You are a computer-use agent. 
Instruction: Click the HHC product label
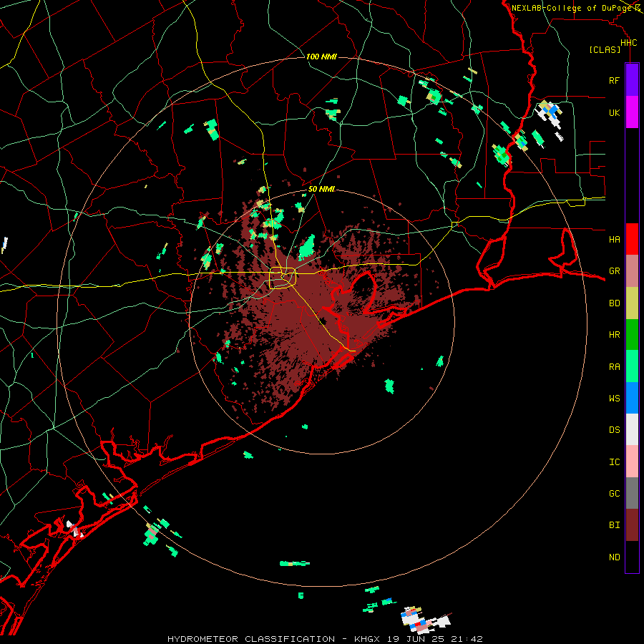click(628, 43)
